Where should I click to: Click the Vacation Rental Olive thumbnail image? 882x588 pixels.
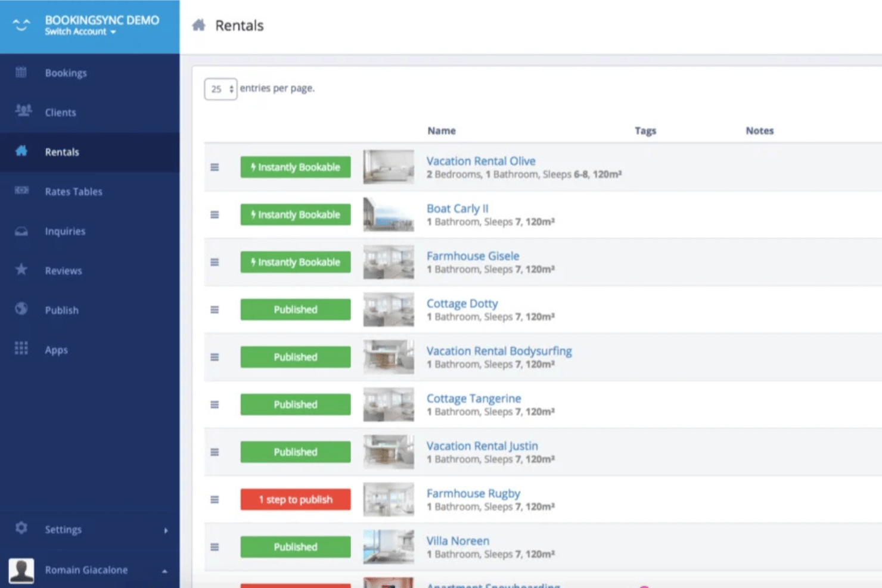[x=389, y=167]
